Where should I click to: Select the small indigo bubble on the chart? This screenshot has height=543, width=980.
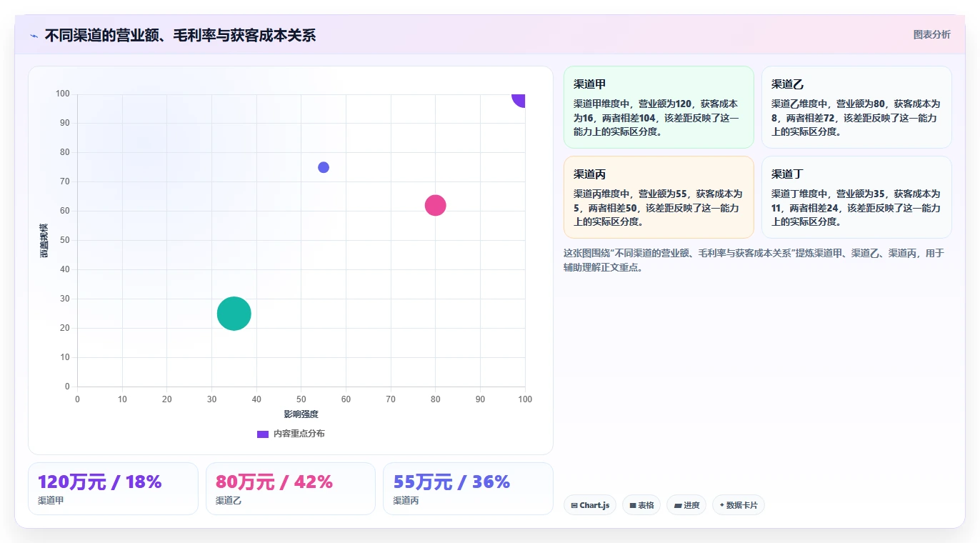pos(324,167)
